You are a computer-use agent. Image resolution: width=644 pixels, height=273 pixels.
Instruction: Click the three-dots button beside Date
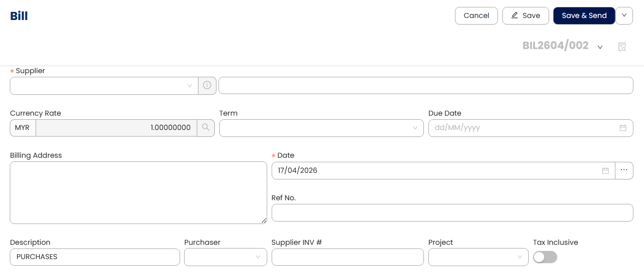[624, 170]
